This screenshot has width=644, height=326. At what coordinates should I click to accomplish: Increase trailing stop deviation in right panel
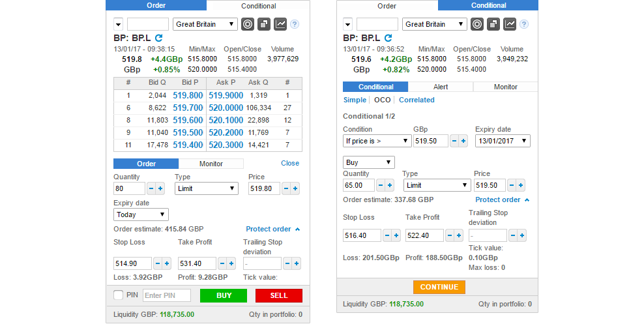point(522,235)
